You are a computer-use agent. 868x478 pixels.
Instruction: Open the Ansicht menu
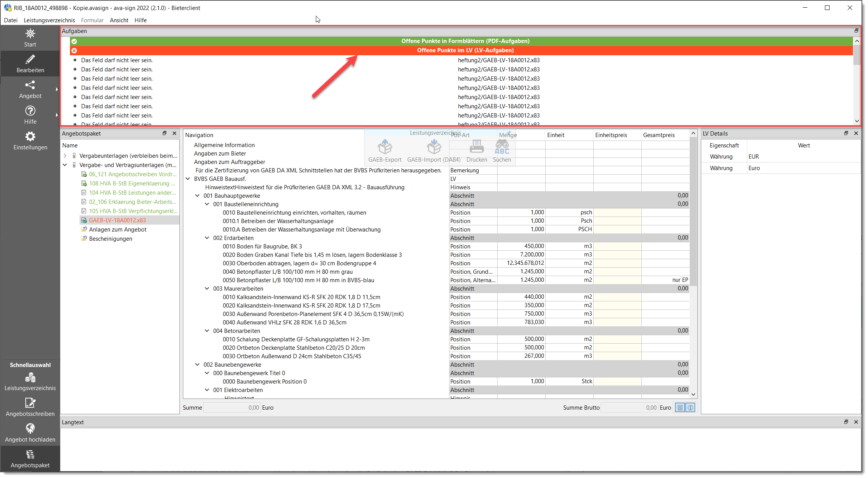pyautogui.click(x=119, y=20)
